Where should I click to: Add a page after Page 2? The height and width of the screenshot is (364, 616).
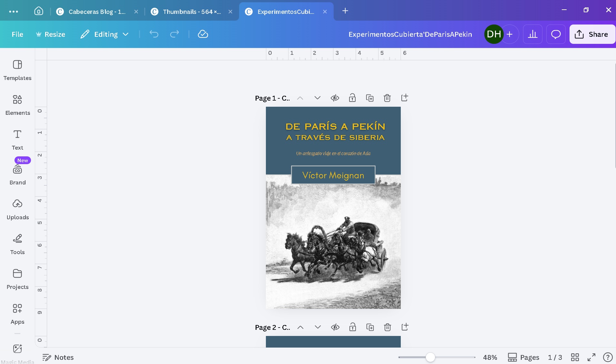405,327
